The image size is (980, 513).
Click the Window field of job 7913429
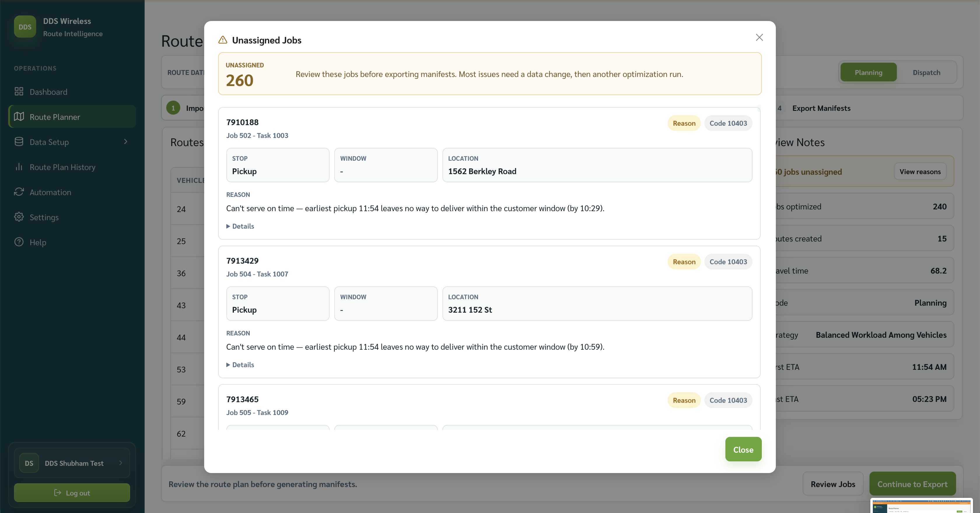pos(386,304)
